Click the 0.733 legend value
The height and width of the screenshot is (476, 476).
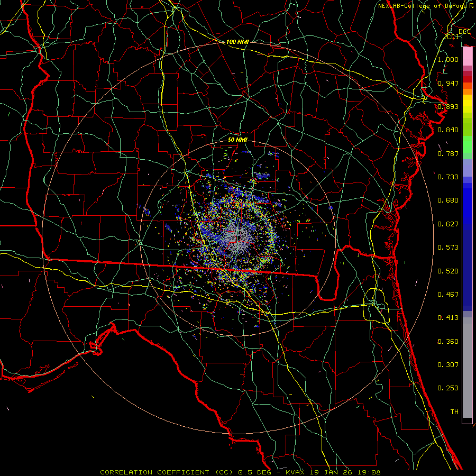click(448, 177)
